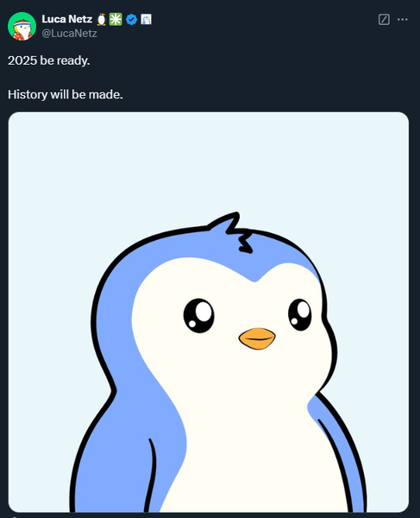The height and width of the screenshot is (518, 420).
Task: Visit the @LucaNetz handle link
Action: click(x=70, y=34)
